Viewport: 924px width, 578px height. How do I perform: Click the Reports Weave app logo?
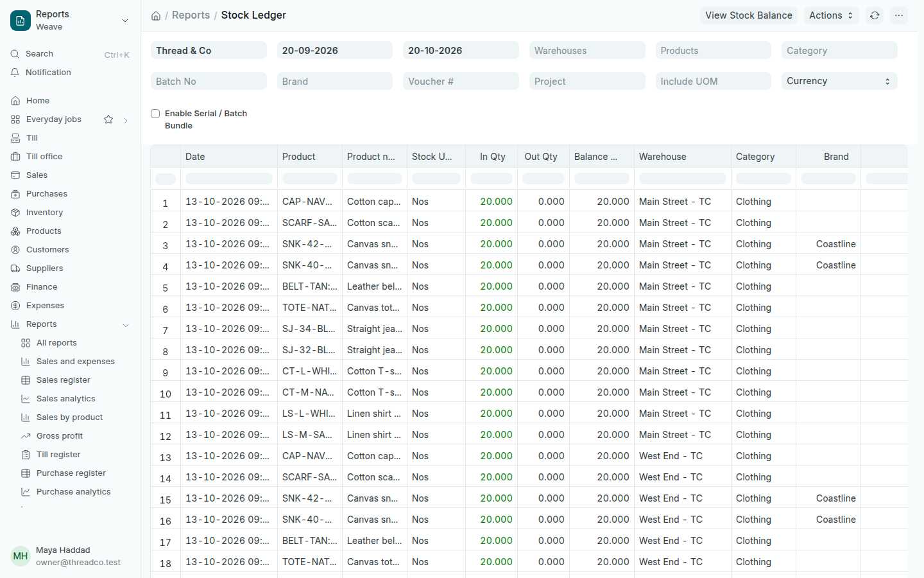coord(21,21)
